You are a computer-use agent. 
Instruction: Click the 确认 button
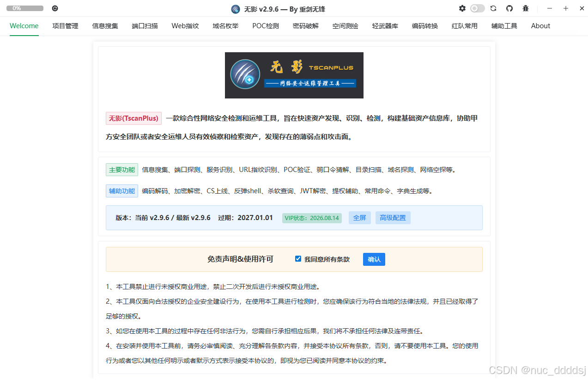[x=374, y=259]
